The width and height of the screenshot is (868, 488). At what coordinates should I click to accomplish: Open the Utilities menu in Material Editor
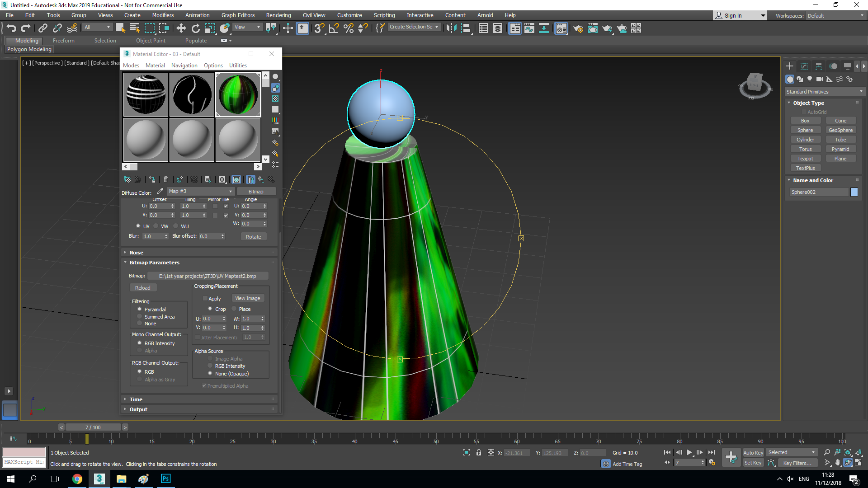(238, 66)
